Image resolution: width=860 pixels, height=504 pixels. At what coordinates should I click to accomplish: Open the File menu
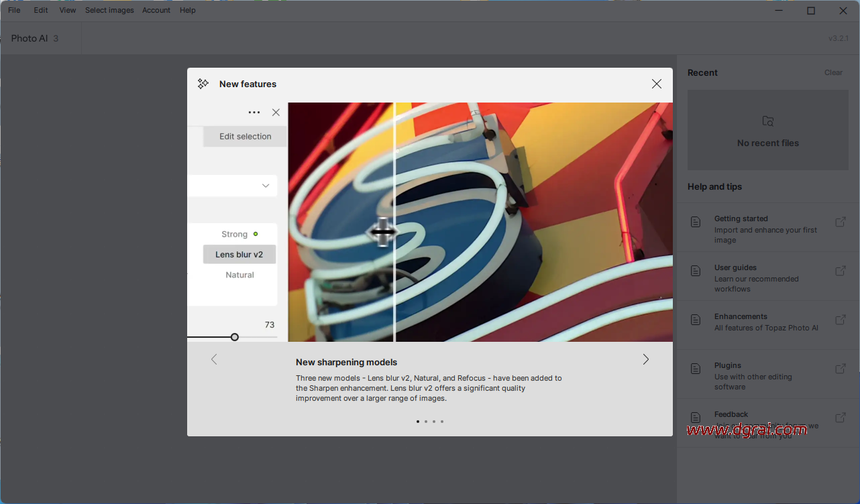click(x=14, y=10)
